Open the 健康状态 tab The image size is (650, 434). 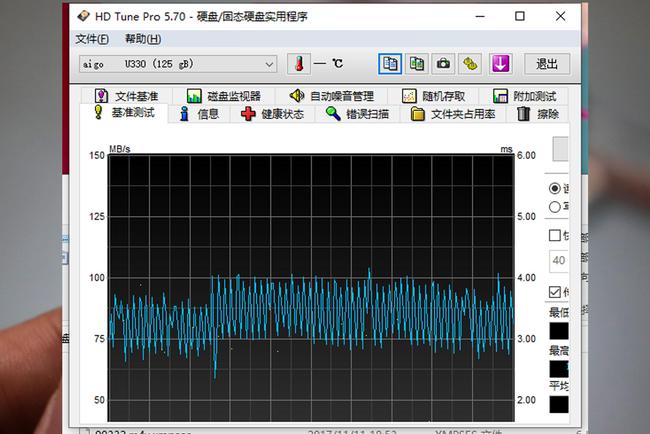272,114
